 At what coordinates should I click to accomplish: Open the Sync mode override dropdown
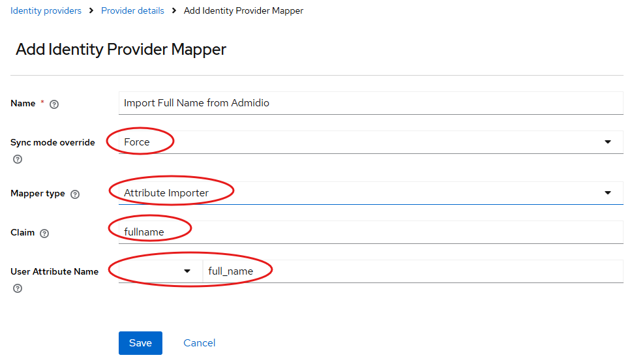pyautogui.click(x=370, y=142)
